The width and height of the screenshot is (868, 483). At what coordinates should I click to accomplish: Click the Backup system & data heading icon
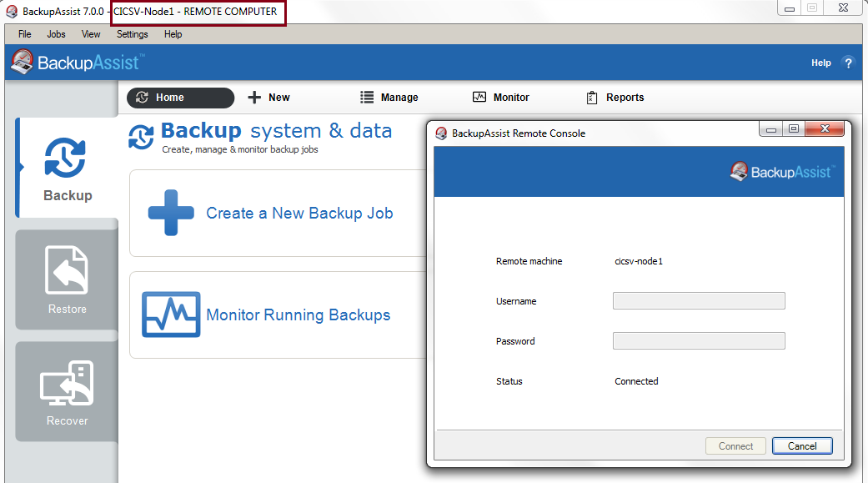(x=141, y=137)
